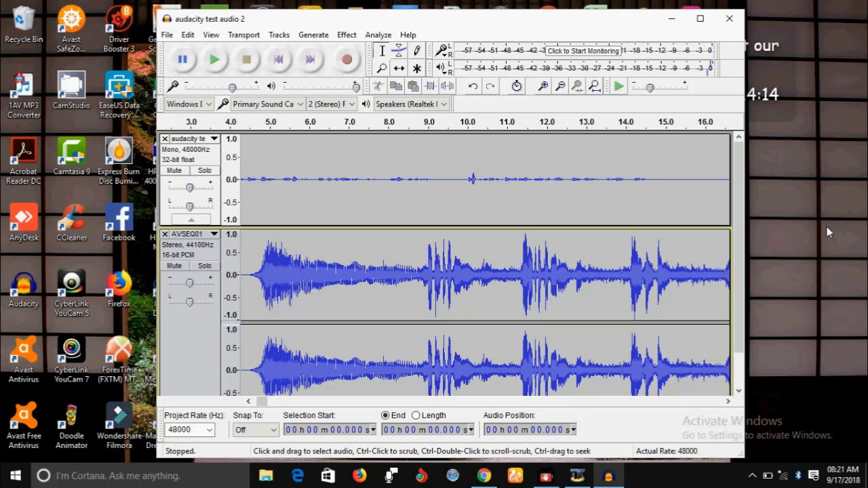Open AVSEQ01 track name dropdown
868x488 pixels.
click(x=195, y=234)
